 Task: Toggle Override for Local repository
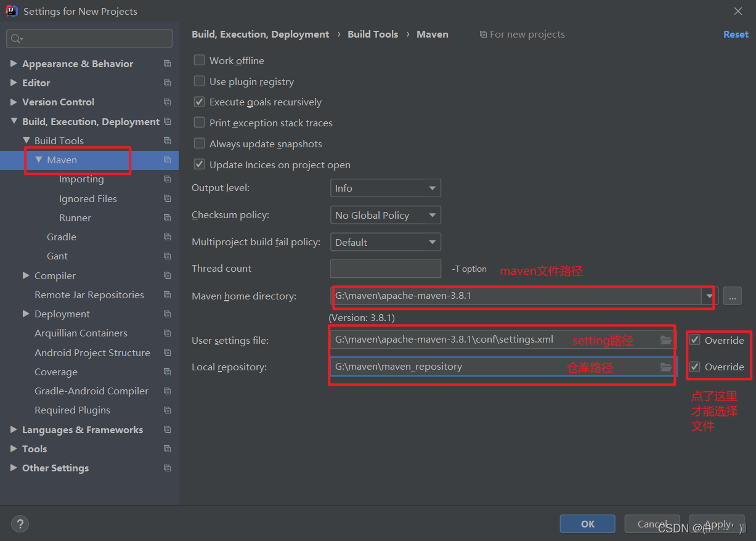695,367
